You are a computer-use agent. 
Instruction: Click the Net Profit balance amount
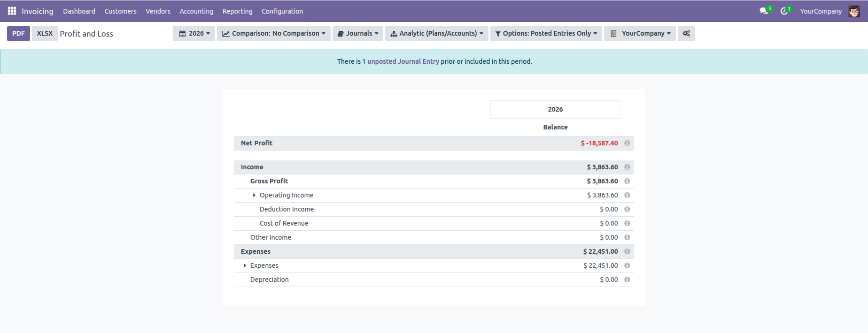pyautogui.click(x=599, y=143)
